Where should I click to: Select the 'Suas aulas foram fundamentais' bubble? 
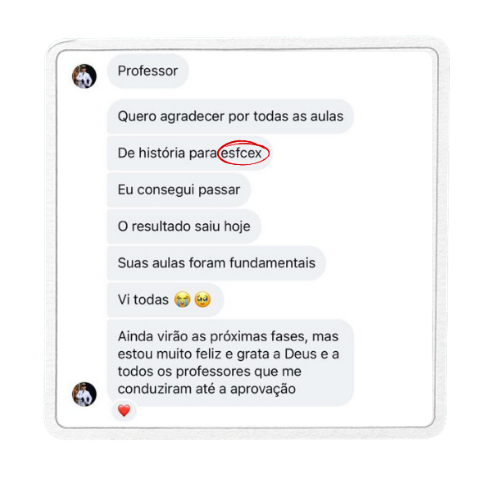tap(216, 263)
